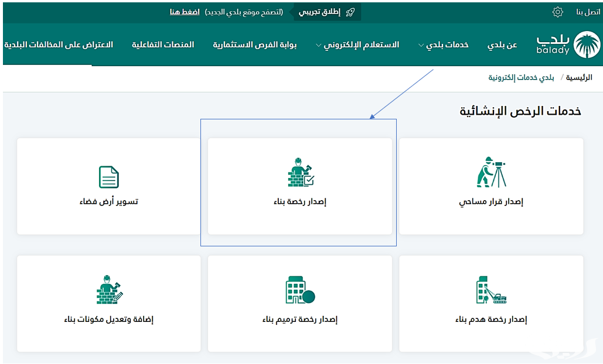
Task: Open the تسوير أرض فضاء label
Action: pos(109,201)
